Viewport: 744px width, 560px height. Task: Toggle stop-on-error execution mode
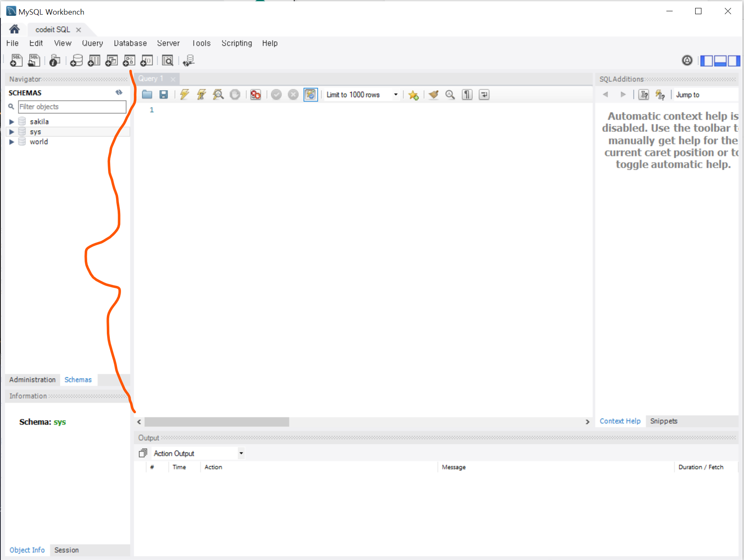255,95
